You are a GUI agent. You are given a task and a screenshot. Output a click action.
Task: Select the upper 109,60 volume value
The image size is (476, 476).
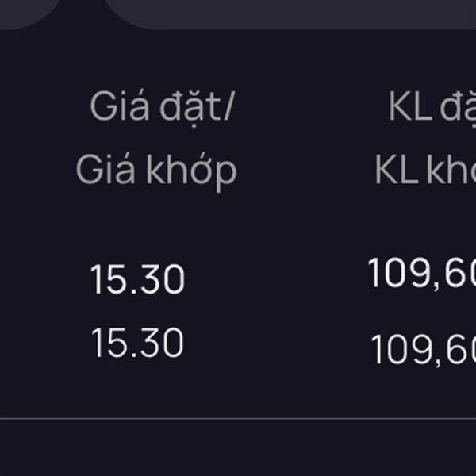click(422, 274)
